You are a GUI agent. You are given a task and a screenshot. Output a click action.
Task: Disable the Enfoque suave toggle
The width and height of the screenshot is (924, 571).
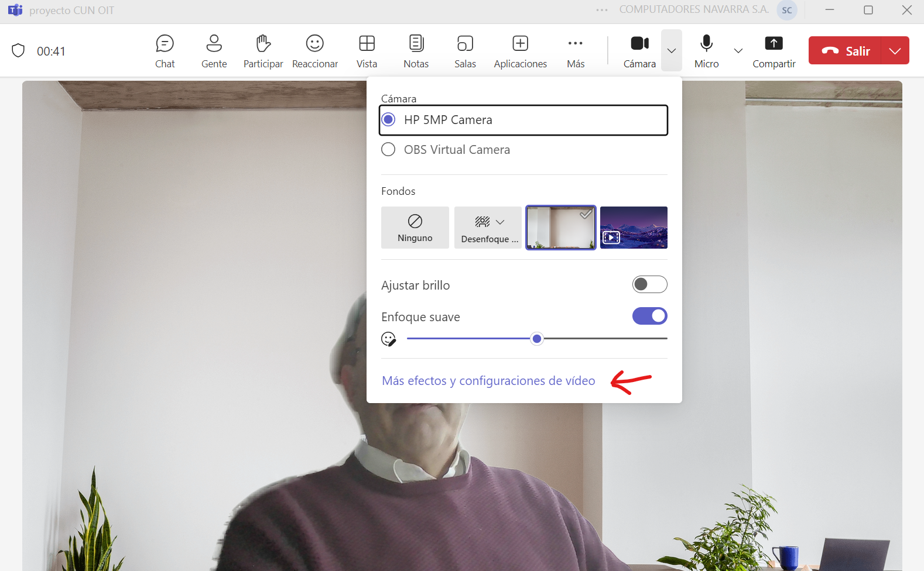(x=649, y=316)
